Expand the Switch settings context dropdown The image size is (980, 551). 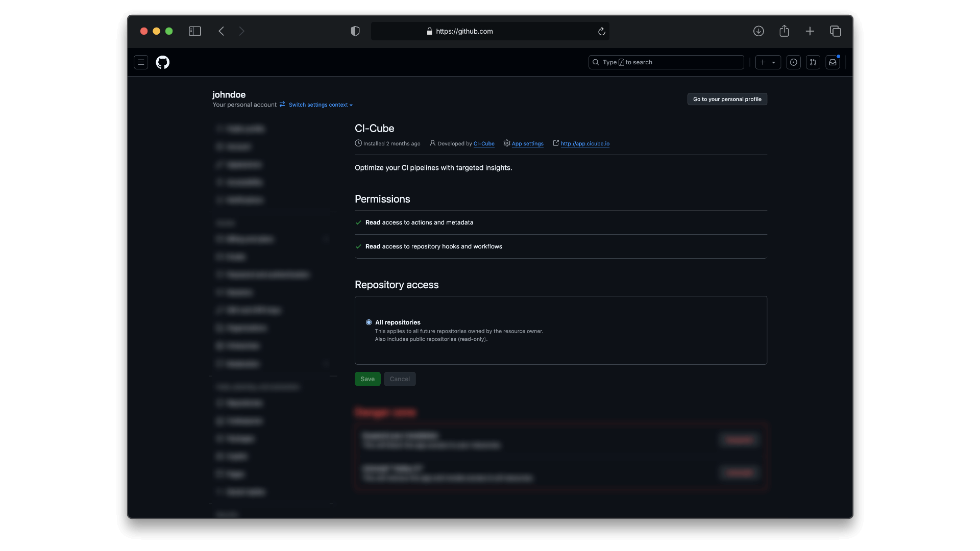[320, 105]
